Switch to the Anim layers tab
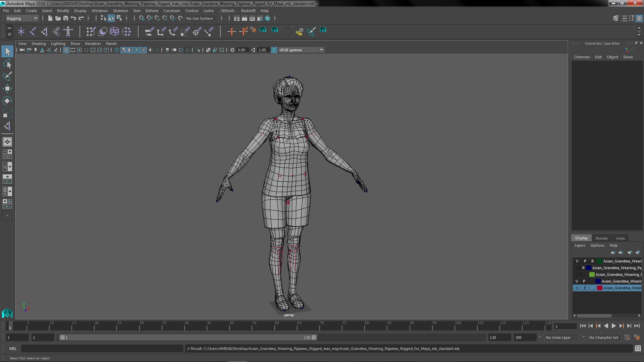 (620, 238)
